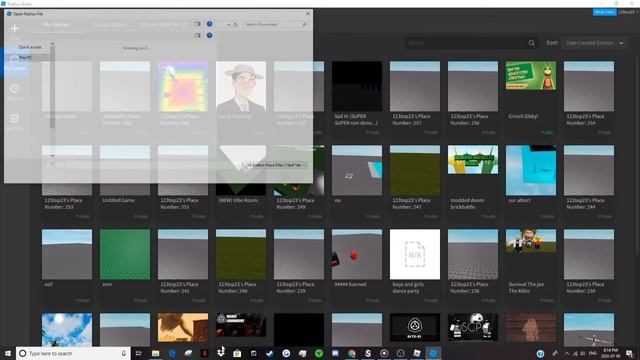Click the active Roblox Studio taskbar icon

tap(433, 353)
